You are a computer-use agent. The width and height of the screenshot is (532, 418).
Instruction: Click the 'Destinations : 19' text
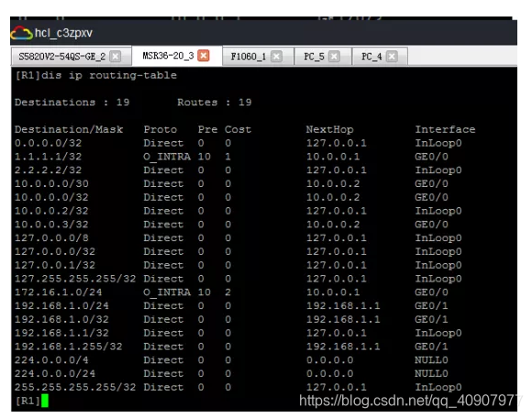coord(72,103)
